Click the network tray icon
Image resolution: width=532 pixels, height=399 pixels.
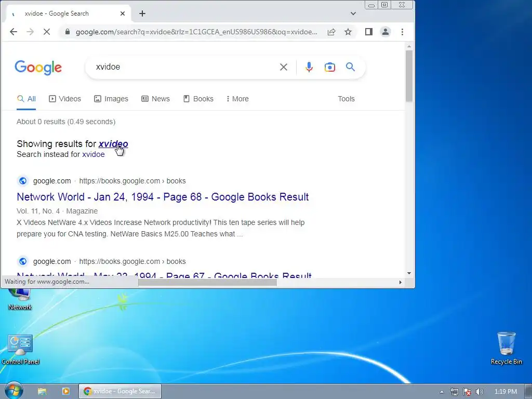pos(455,392)
